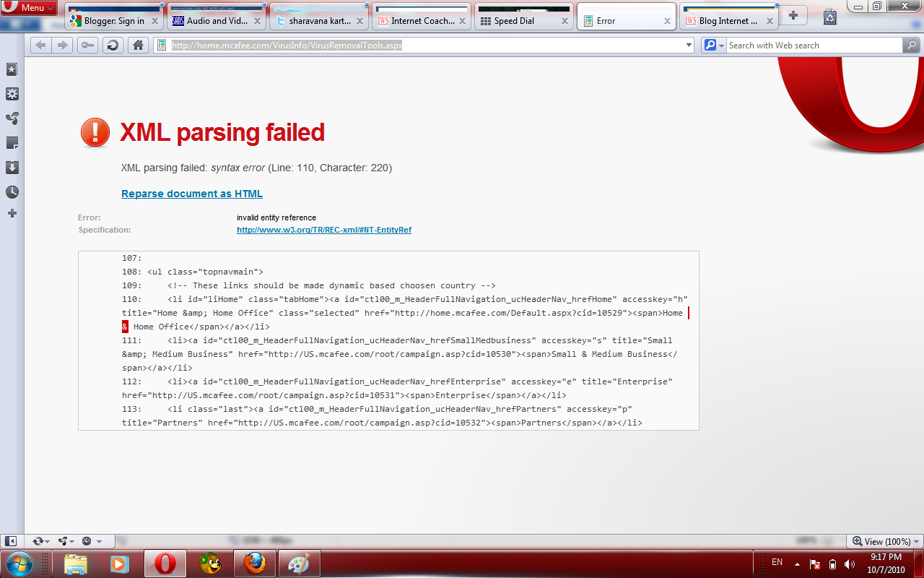The height and width of the screenshot is (578, 924).
Task: Click the highlighted red ampersand character
Action: coord(125,327)
